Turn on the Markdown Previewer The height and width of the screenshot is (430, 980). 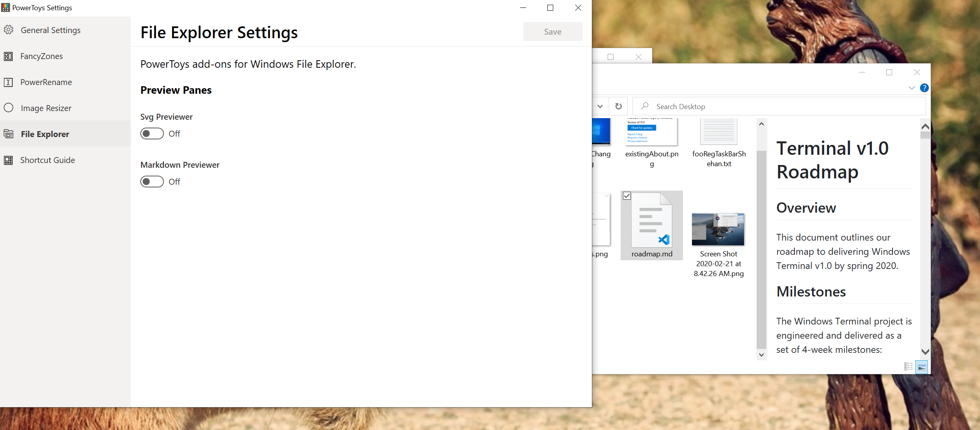coord(151,181)
